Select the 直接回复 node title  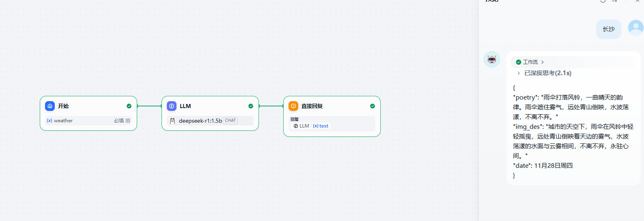312,106
